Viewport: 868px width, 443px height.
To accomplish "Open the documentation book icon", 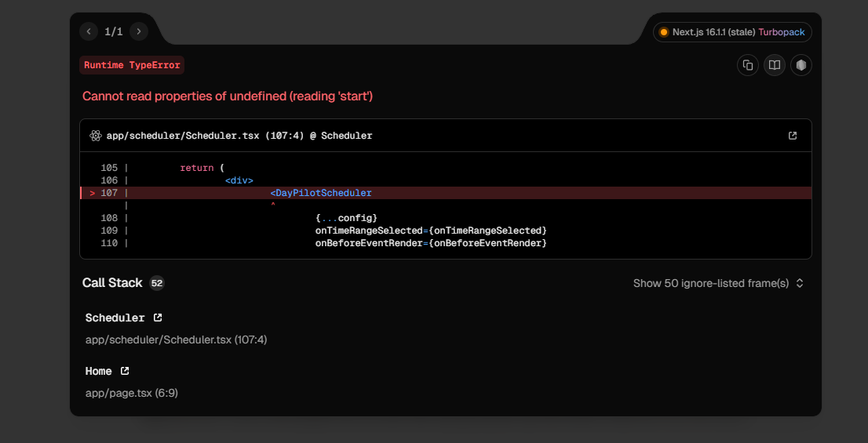I will 775,65.
